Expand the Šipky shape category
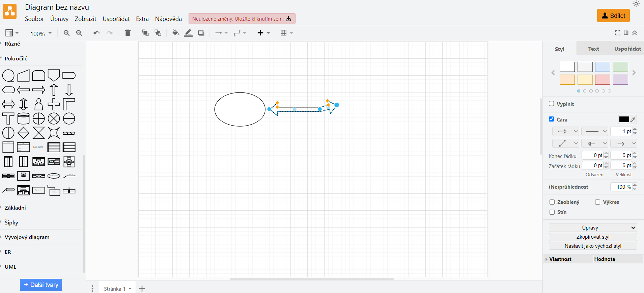The height and width of the screenshot is (293, 644). click(11, 222)
